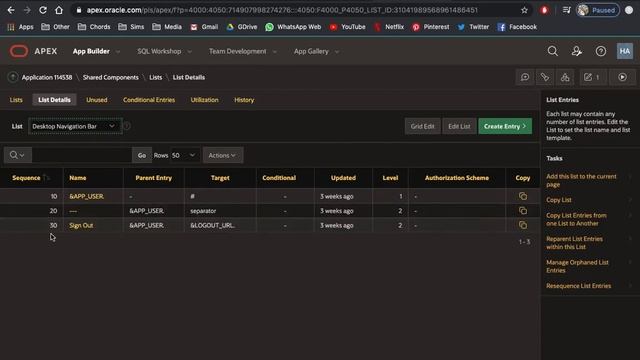
Task: Run the application with play icon
Action: click(622, 77)
